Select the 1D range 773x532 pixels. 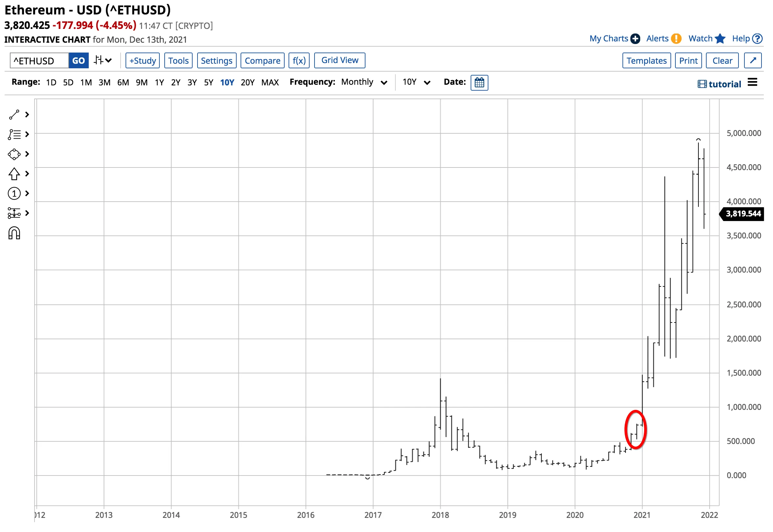pos(51,82)
